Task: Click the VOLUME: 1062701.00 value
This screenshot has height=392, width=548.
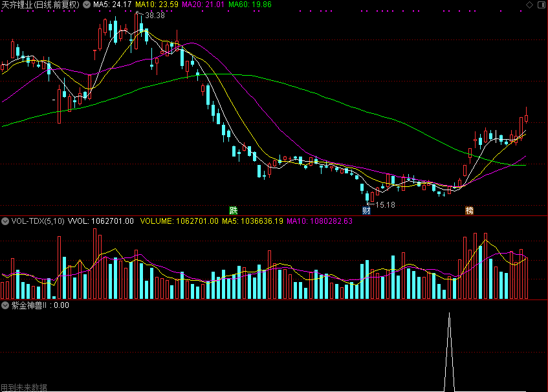Action: (x=179, y=221)
